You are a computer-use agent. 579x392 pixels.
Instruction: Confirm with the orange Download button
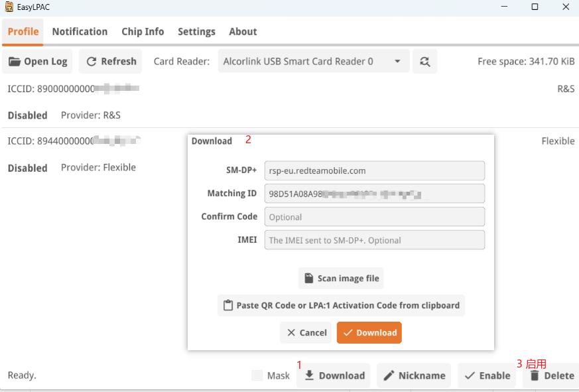point(369,333)
